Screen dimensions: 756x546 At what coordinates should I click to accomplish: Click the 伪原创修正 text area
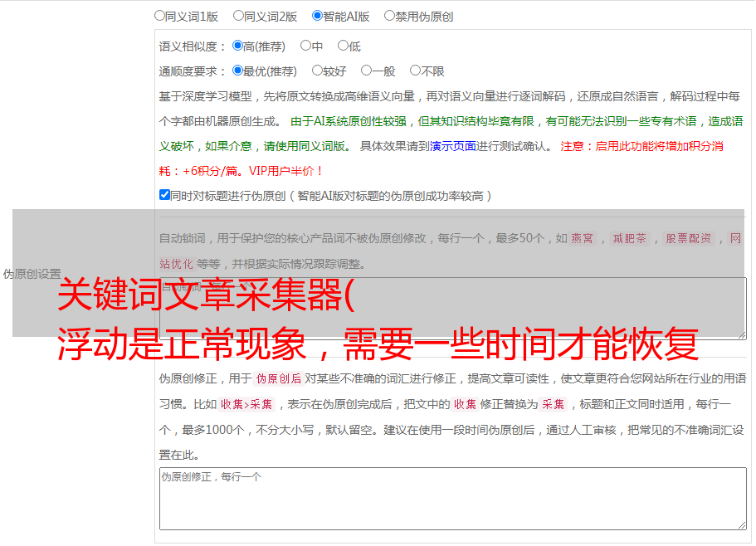[x=452, y=498]
